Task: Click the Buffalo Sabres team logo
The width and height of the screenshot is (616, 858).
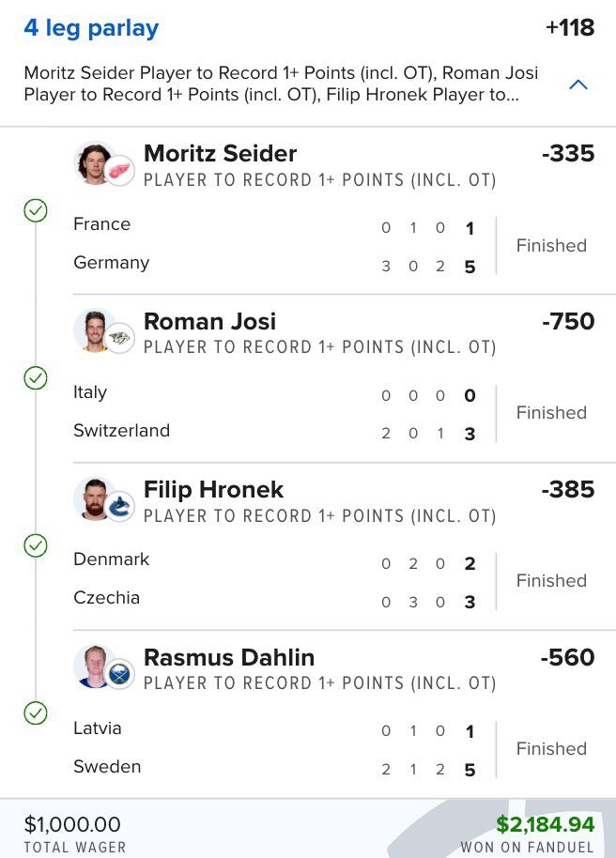Action: click(120, 674)
